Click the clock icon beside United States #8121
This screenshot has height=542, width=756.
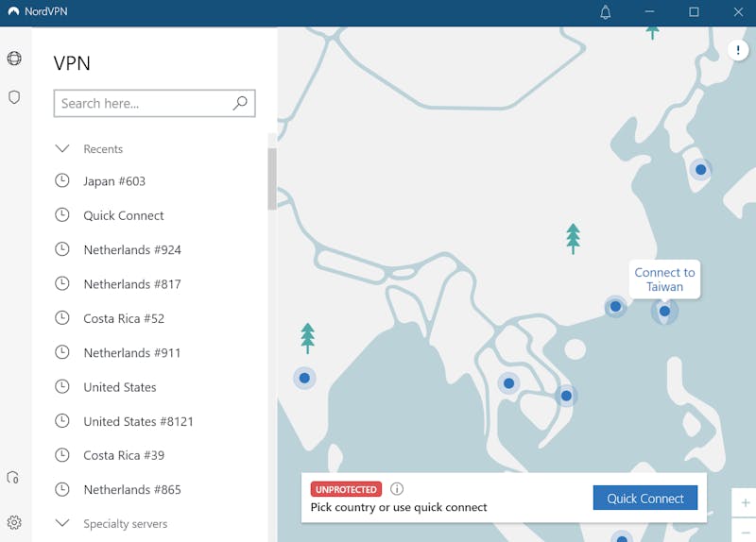(x=61, y=420)
